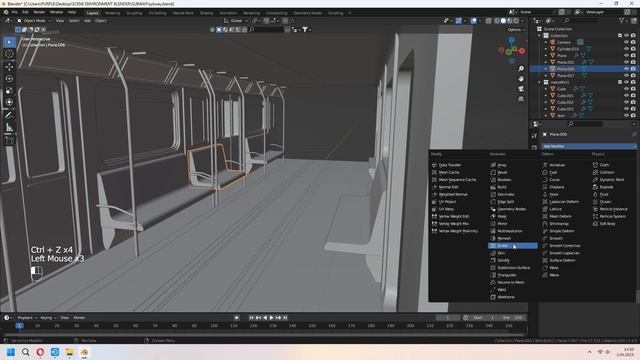
Task: Switch perspective/orthographic grid icon
Action: [x=521, y=99]
